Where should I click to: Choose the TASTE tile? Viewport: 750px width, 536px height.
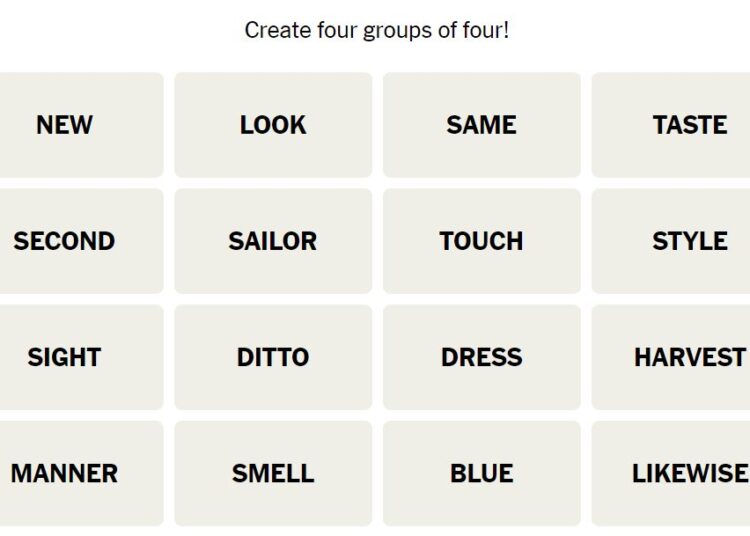(671, 125)
